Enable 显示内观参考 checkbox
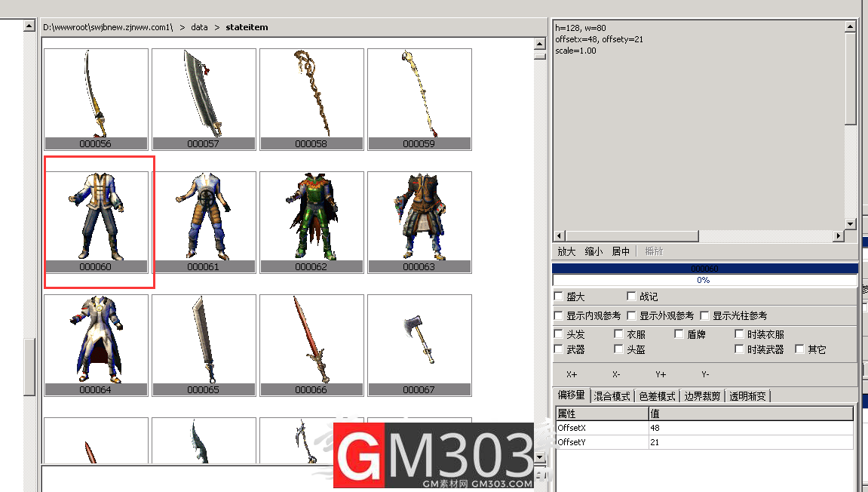The width and height of the screenshot is (868, 492). click(559, 316)
